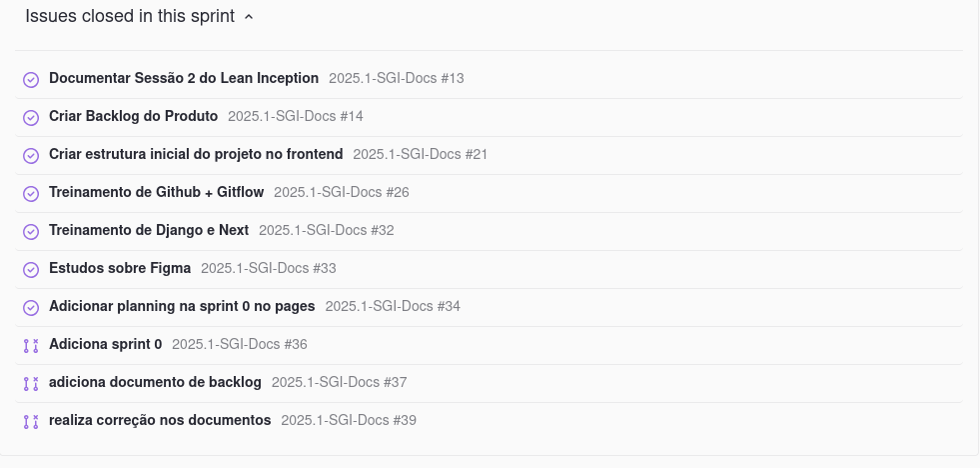Click closed-issue icon beside Criar Backlog do Produto
Viewport: 980px width, 468px height.
coord(31,118)
